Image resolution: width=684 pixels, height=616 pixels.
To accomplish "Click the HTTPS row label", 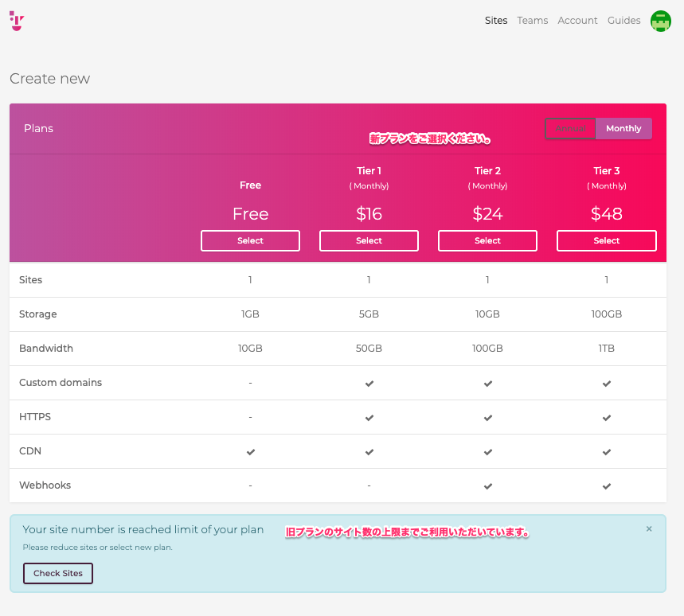I will (35, 417).
